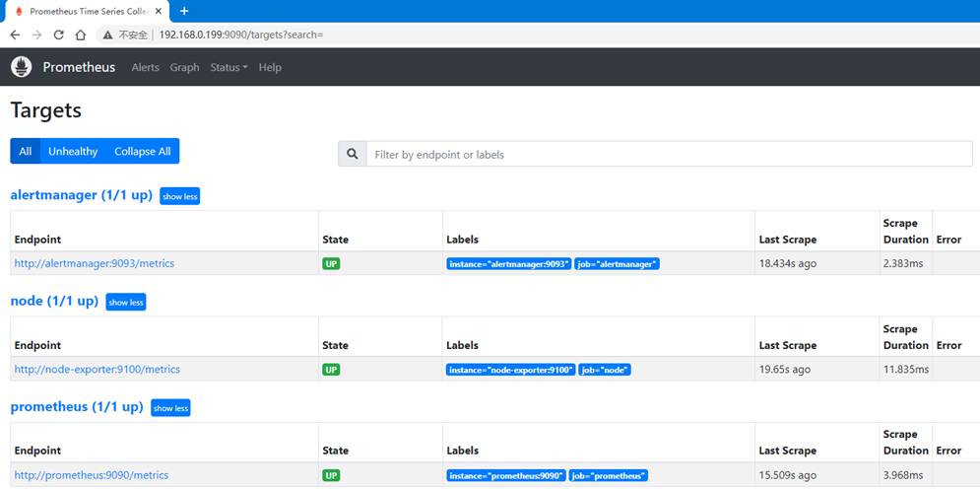Click the UP badge in node-exporter row

[x=331, y=370]
